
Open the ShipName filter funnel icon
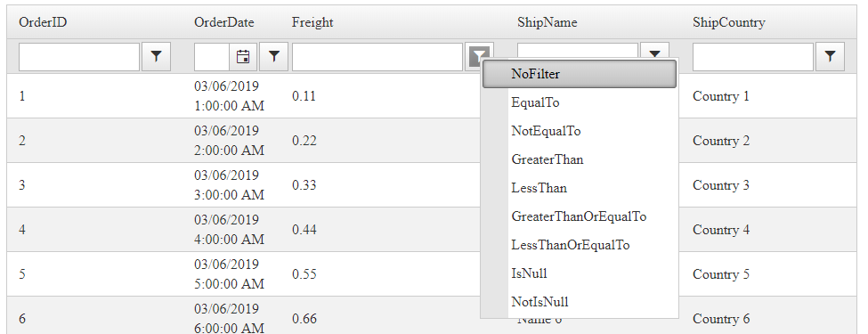click(x=655, y=51)
